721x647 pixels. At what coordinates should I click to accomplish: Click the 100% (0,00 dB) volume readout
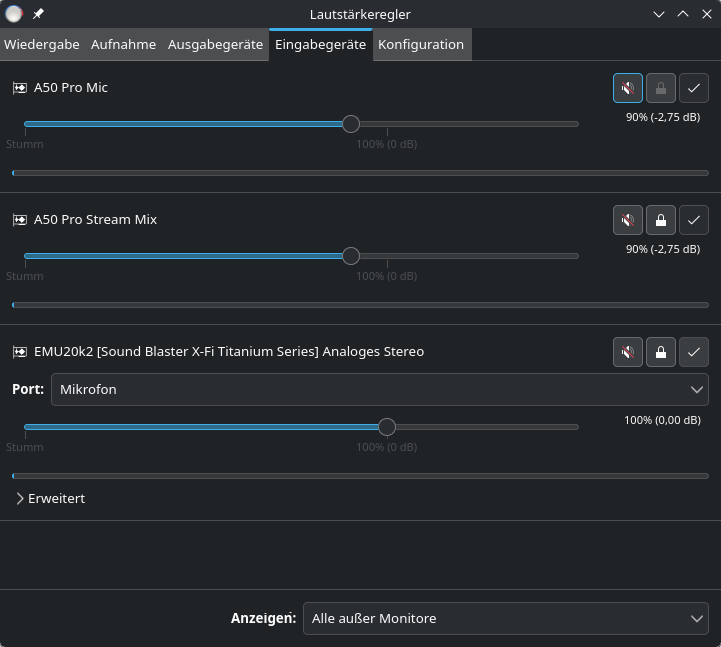point(662,420)
